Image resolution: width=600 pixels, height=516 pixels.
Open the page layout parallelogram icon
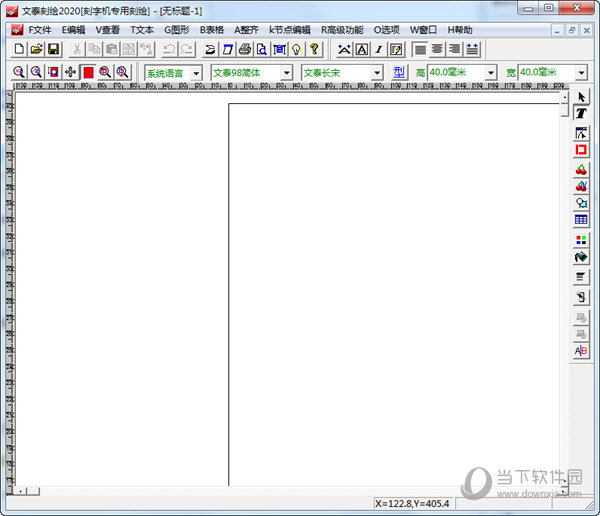228,49
